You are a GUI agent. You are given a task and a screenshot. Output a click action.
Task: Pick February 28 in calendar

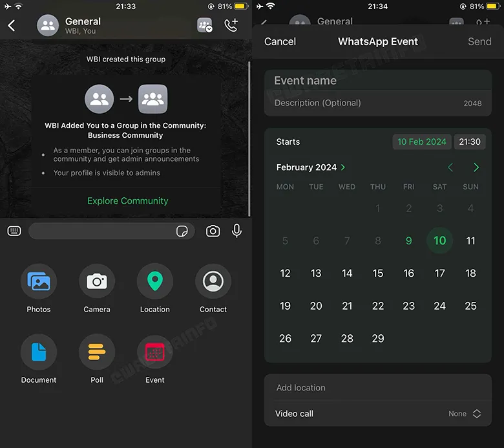(347, 338)
